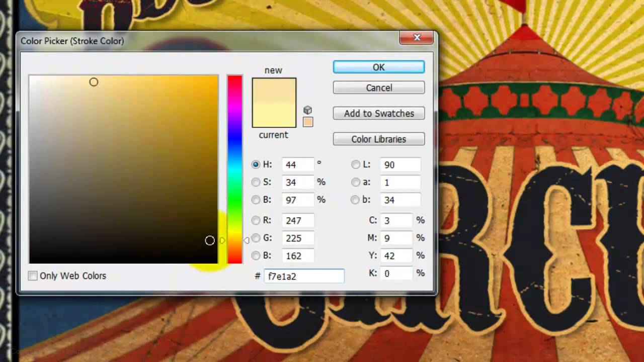Click the new color preview swatch
Viewport: 644px width, 362px height.
[x=273, y=90]
